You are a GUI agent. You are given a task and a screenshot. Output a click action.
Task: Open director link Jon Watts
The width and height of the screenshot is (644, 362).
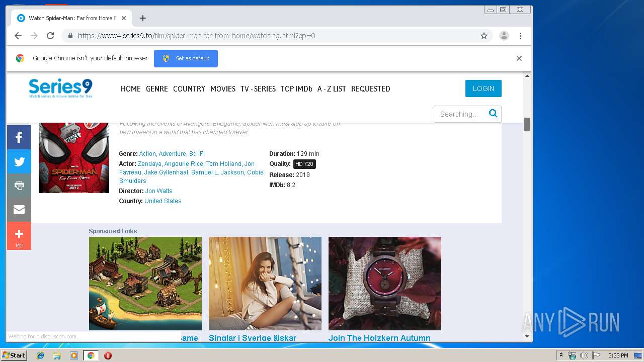point(159,191)
